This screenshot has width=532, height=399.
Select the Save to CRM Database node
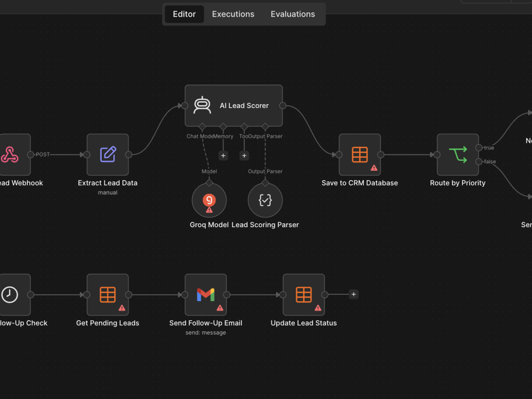pyautogui.click(x=360, y=155)
